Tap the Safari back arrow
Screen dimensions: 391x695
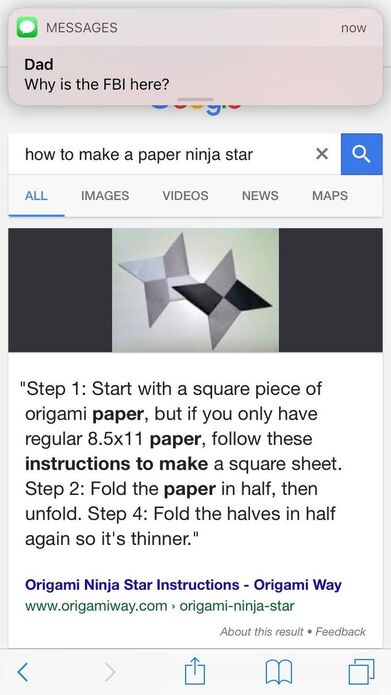(23, 672)
